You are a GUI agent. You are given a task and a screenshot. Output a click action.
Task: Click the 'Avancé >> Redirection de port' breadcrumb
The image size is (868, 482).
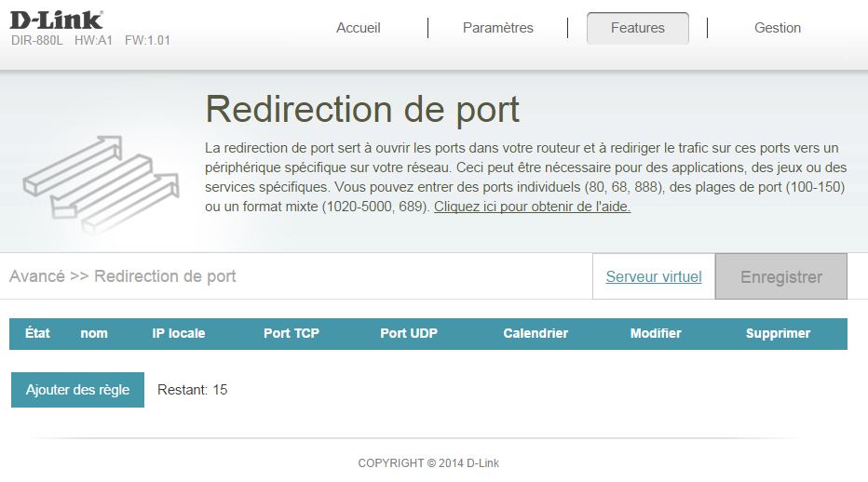(123, 276)
